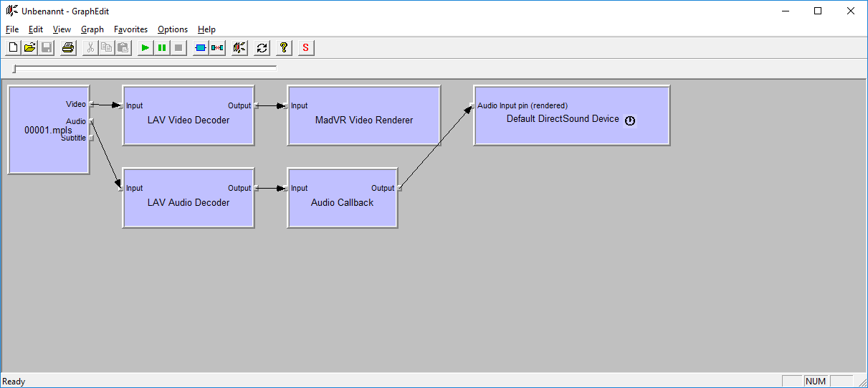Click the Connect to Remote Graph icon
Viewport: 868px width, 388px height.
240,48
